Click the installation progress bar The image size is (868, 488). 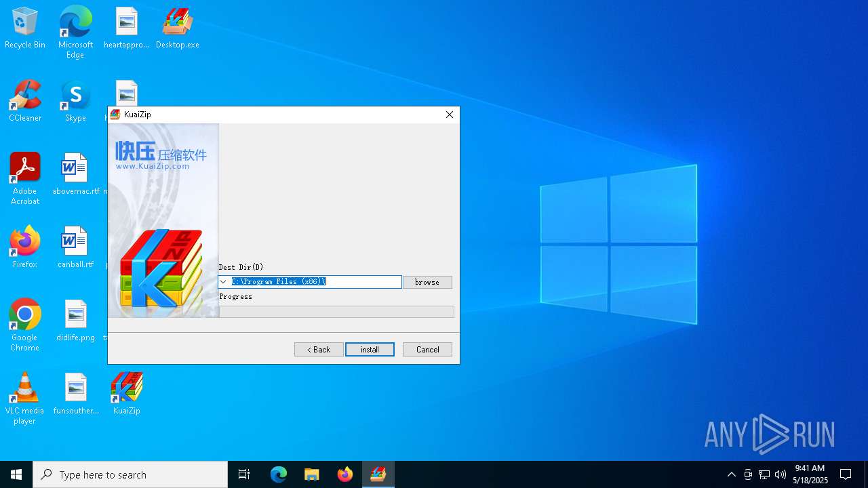[x=336, y=312]
